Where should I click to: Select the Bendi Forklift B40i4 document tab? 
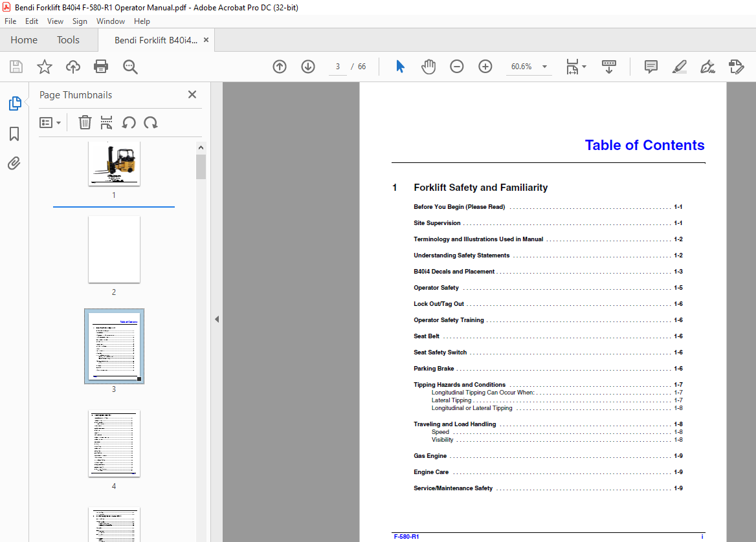[x=156, y=41]
